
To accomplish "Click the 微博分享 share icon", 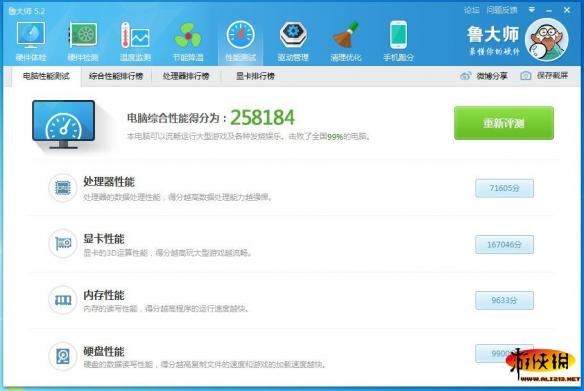I will point(466,76).
